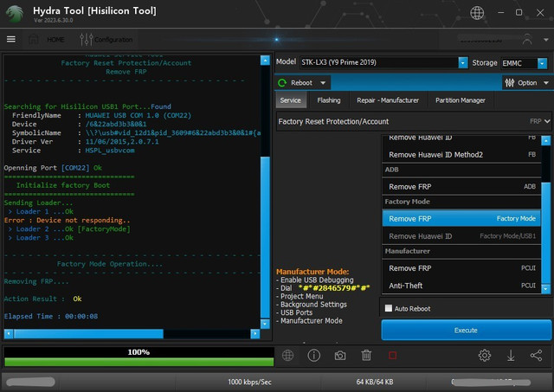Viewport: 554px width, 392px height.
Task: Open settings gear in bottom toolbar
Action: (485, 356)
